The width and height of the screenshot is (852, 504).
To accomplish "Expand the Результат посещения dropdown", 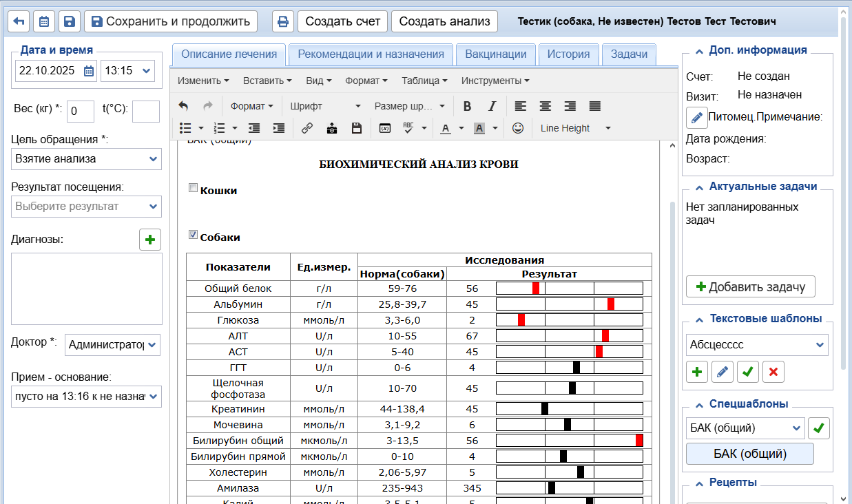I will [87, 207].
